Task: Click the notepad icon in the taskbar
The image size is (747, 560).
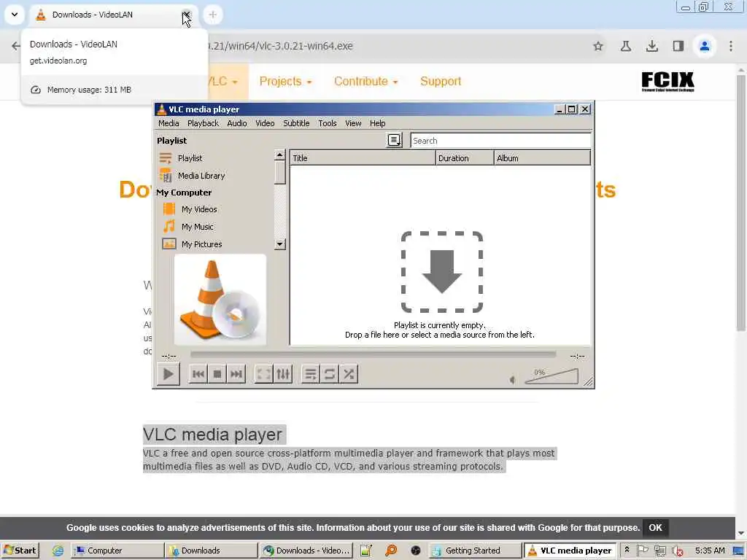Action: (x=365, y=551)
